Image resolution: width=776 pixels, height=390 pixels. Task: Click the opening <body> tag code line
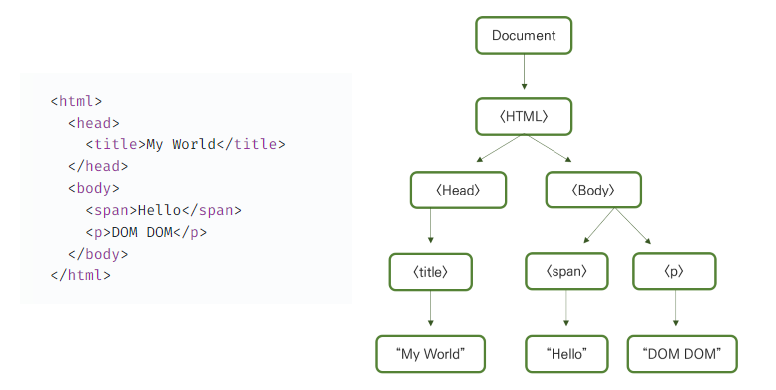tap(94, 189)
